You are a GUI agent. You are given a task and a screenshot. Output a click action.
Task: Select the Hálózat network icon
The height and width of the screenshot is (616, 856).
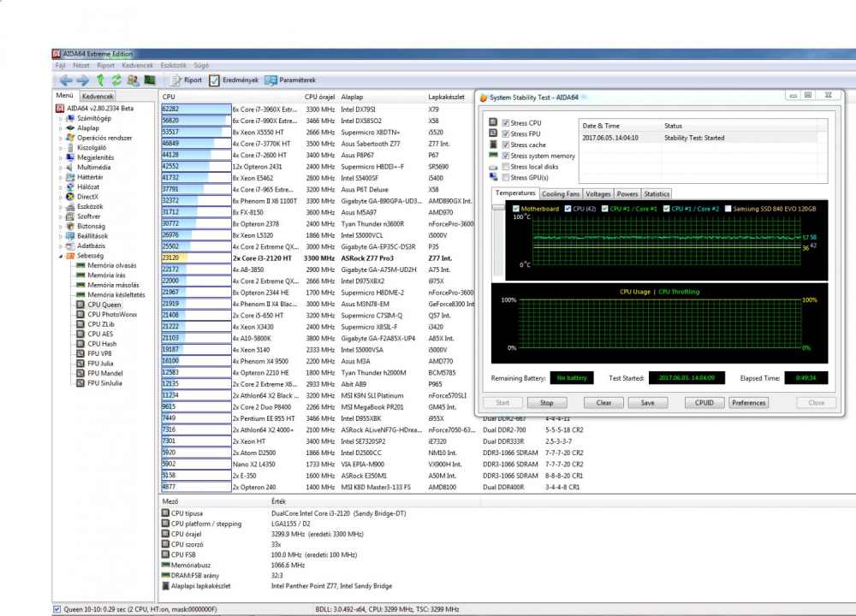tap(70, 187)
